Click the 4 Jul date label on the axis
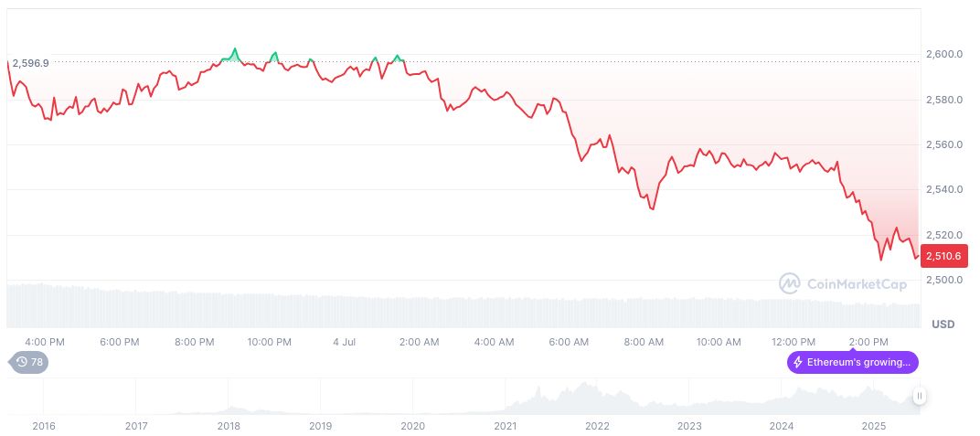 point(344,342)
